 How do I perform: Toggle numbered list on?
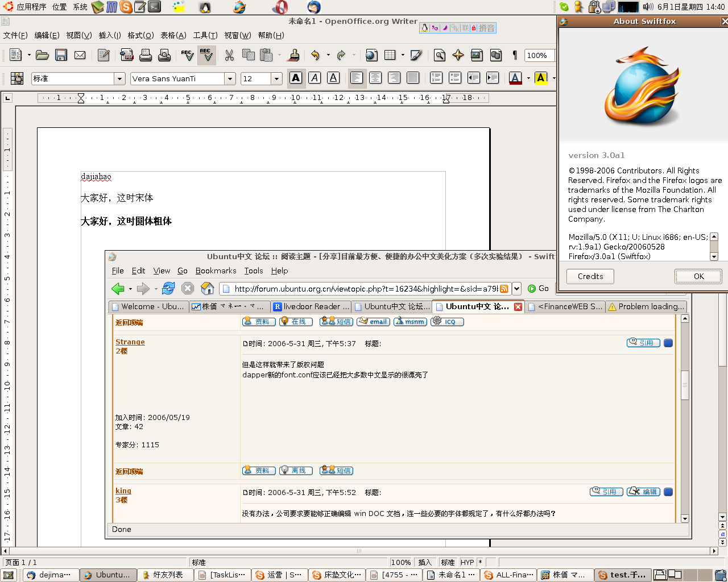point(436,78)
